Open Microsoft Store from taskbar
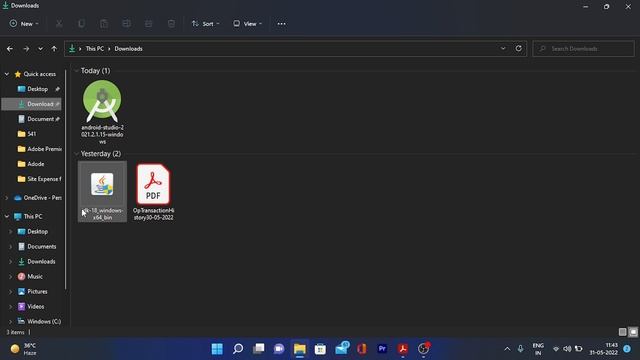Image resolution: width=640 pixels, height=360 pixels. (320, 349)
